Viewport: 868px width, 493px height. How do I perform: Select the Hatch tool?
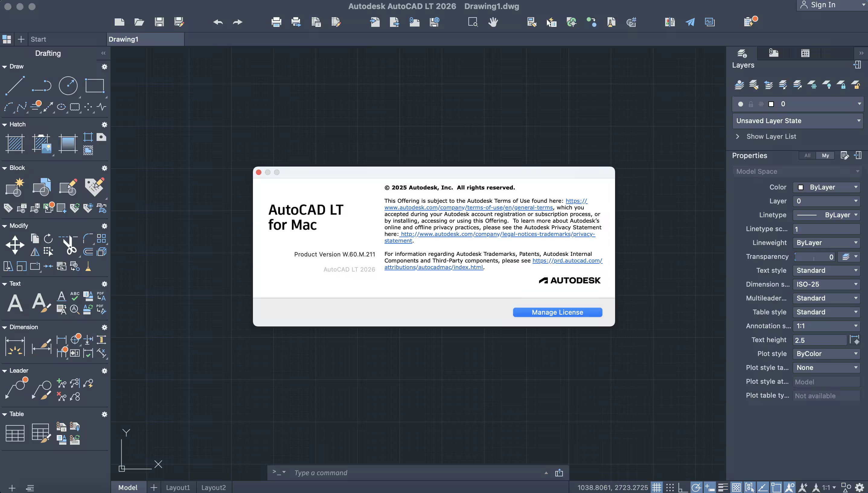[15, 144]
